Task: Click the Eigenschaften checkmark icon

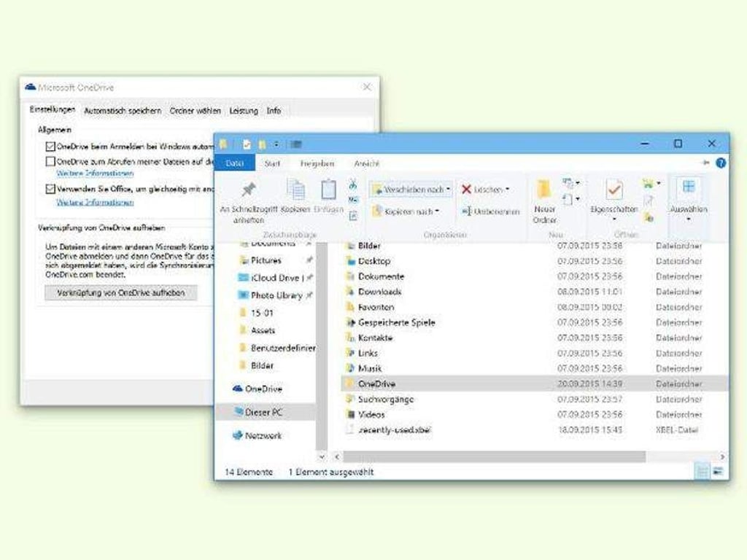Action: pyautogui.click(x=614, y=190)
